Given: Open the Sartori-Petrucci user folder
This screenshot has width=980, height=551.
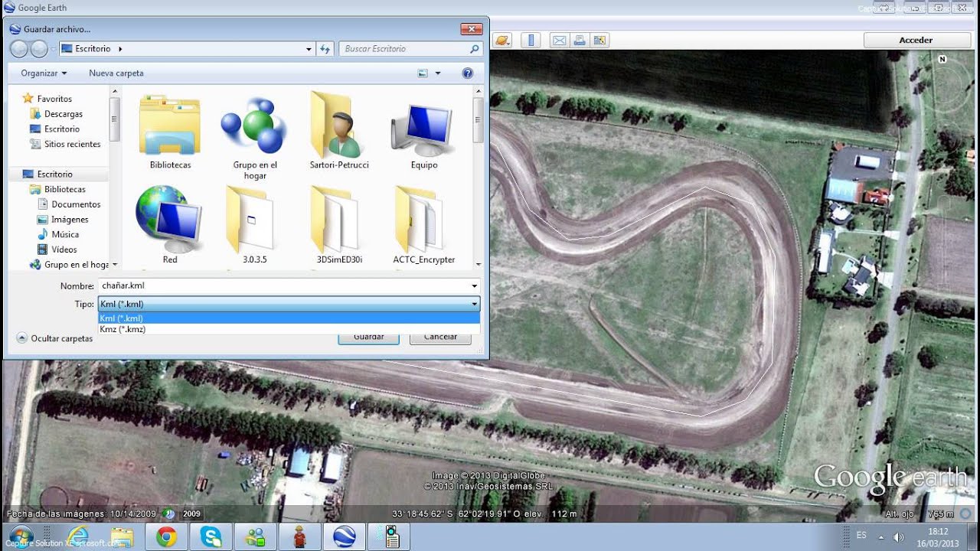Looking at the screenshot, I should click(339, 129).
